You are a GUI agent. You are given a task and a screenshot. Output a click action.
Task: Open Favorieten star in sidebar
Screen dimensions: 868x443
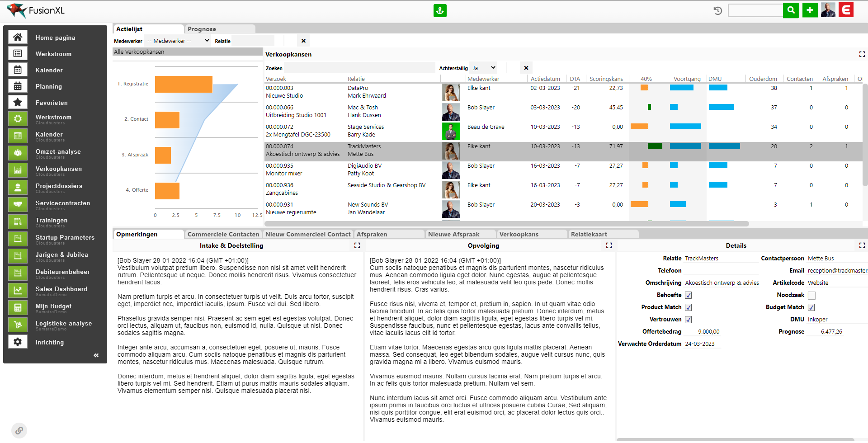pos(18,103)
